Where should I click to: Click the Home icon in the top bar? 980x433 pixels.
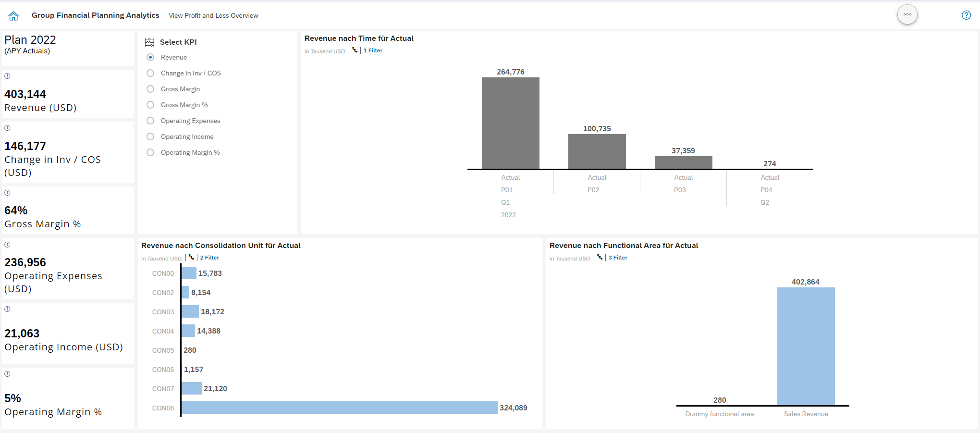[x=13, y=15]
